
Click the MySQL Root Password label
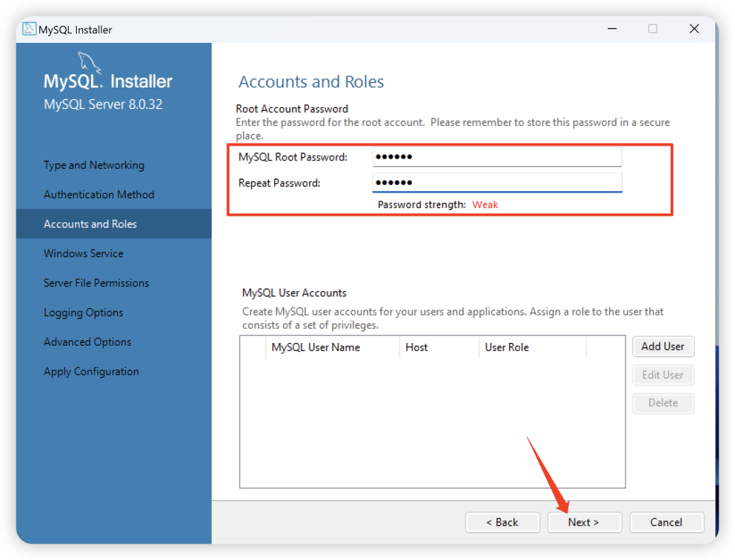293,157
